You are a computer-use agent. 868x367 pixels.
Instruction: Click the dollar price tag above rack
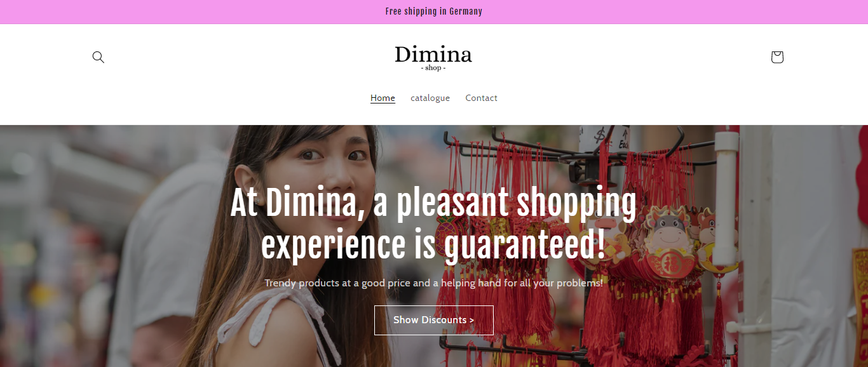click(601, 137)
